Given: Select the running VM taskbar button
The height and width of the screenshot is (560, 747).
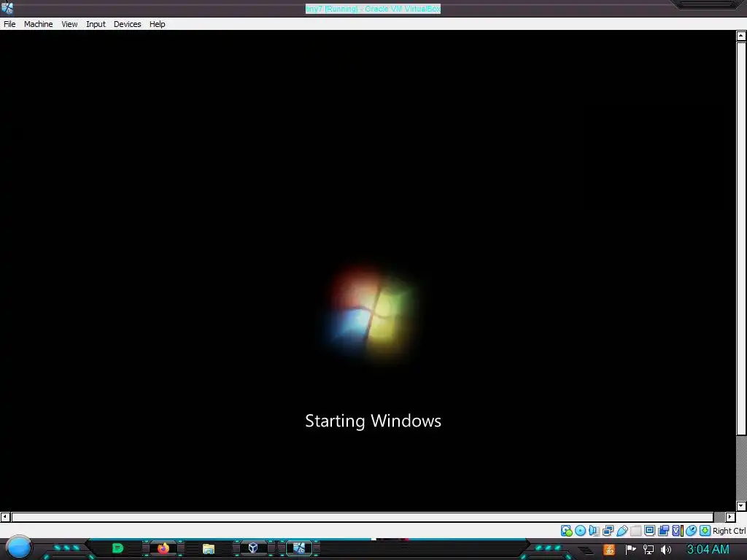Looking at the screenshot, I should pyautogui.click(x=298, y=548).
